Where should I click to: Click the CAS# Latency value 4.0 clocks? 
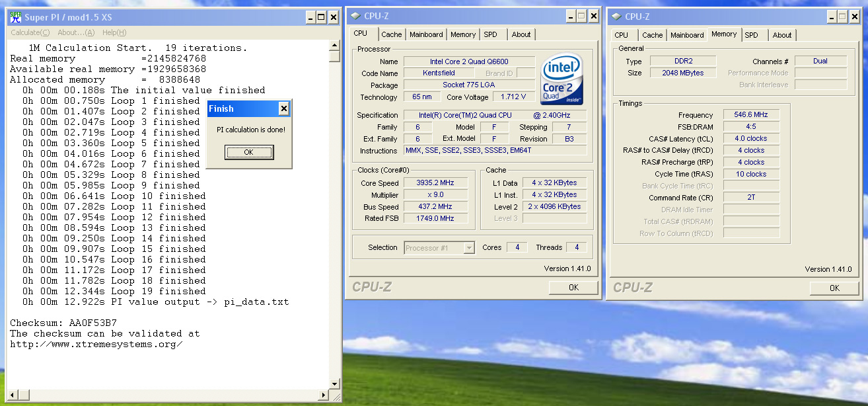pos(751,139)
